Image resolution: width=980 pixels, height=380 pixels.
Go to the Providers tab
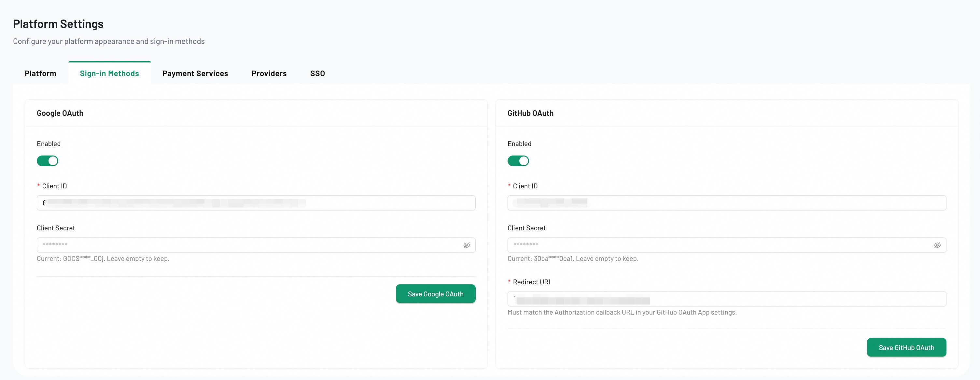(269, 73)
